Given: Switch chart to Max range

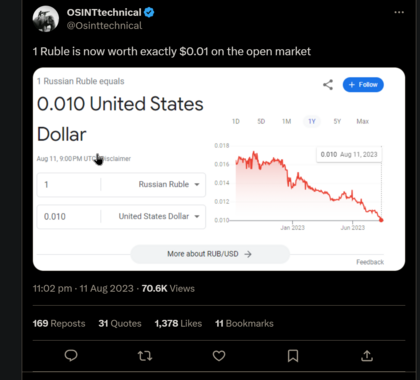Looking at the screenshot, I should tap(363, 121).
